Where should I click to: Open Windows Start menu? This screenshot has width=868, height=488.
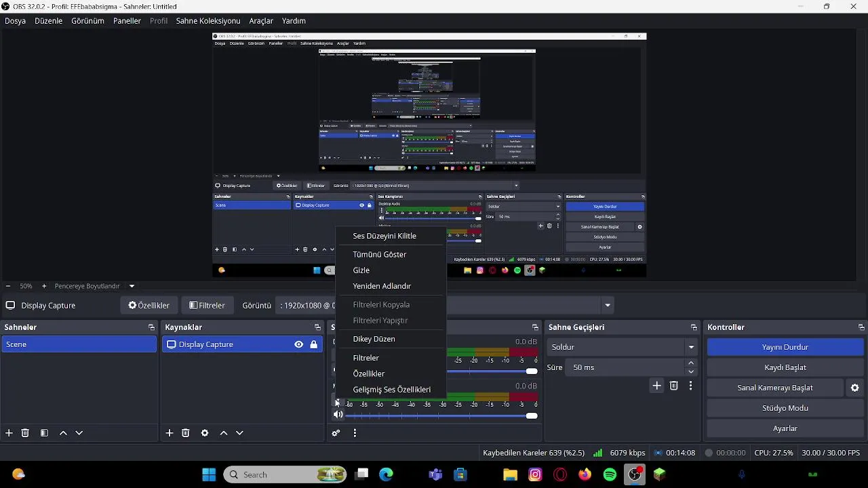tap(209, 474)
